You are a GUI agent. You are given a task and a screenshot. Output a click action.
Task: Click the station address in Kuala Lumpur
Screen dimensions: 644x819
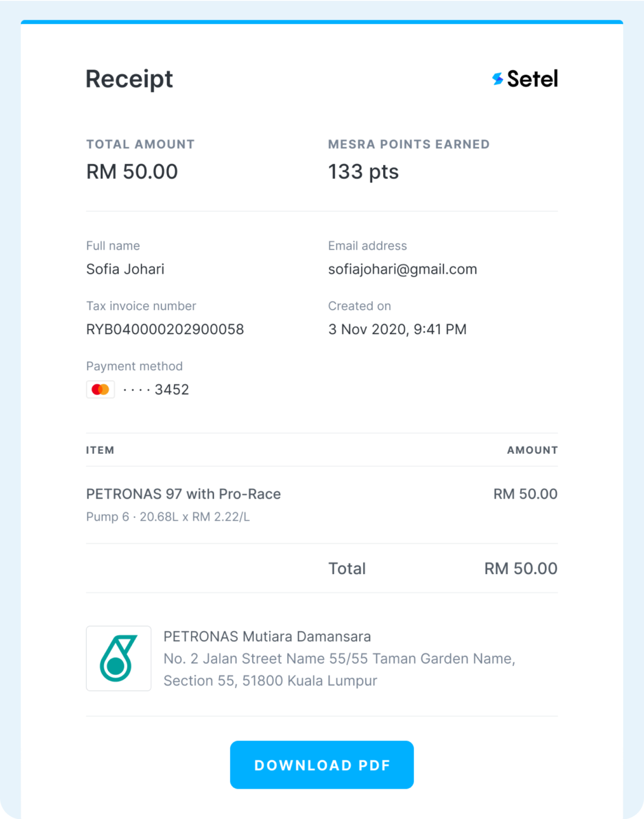(x=339, y=670)
